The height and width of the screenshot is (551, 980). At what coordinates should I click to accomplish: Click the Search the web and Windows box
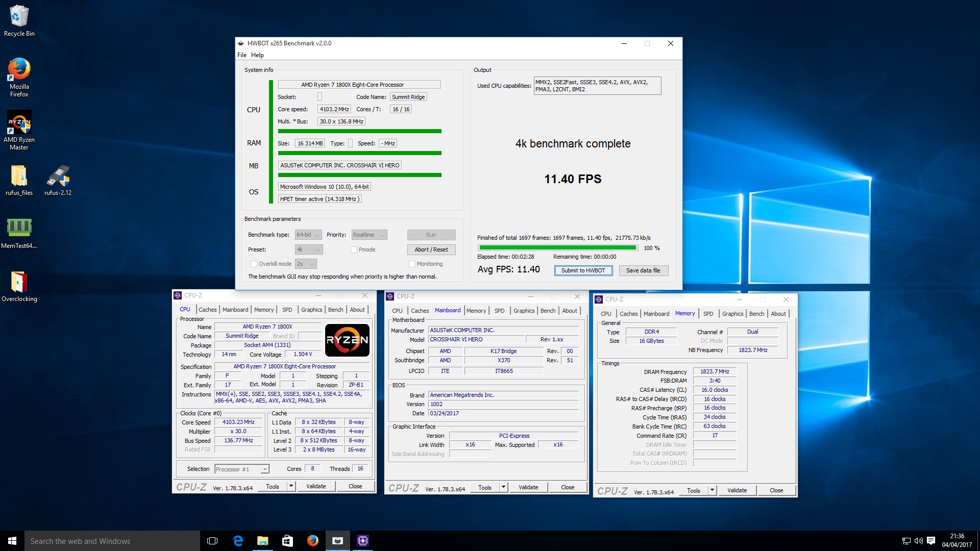[112, 541]
